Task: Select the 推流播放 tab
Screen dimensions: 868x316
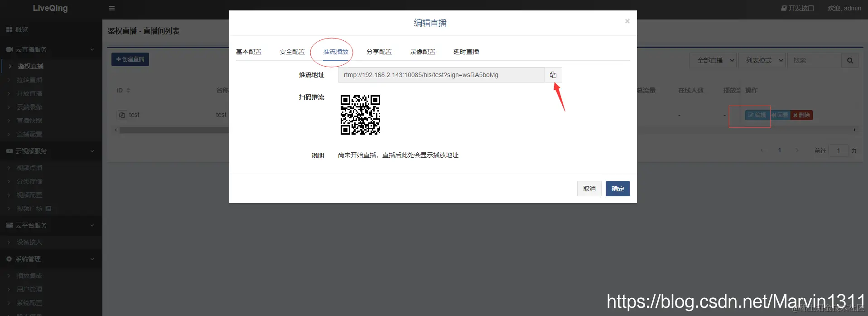Action: click(336, 52)
